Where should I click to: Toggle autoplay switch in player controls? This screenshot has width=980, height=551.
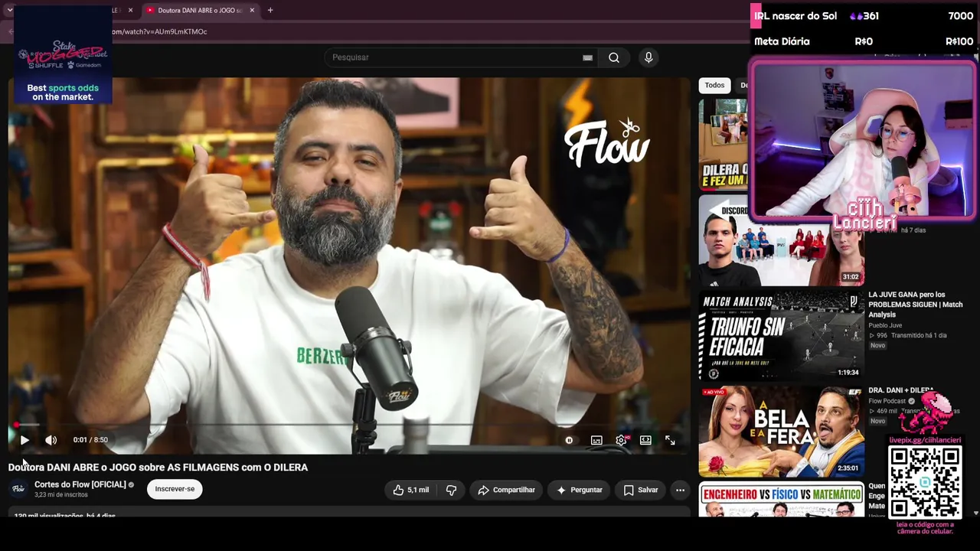(569, 440)
